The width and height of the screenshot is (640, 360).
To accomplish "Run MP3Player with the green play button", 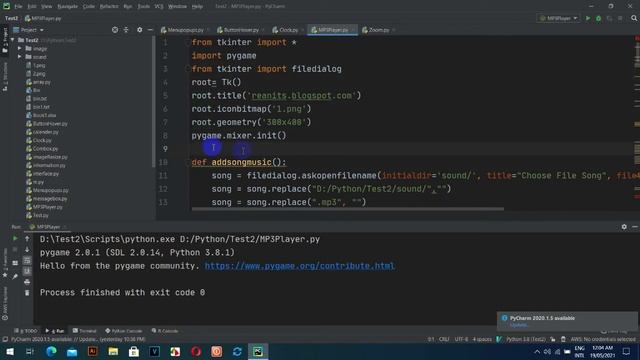I will [x=588, y=18].
